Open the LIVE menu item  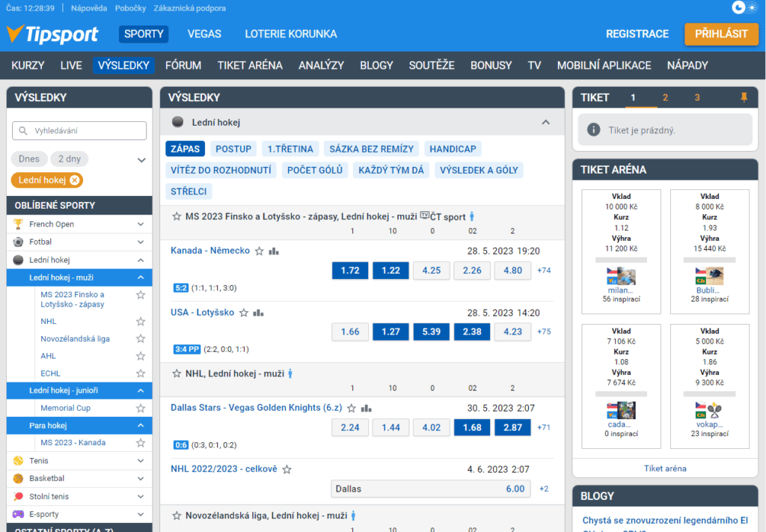71,65
